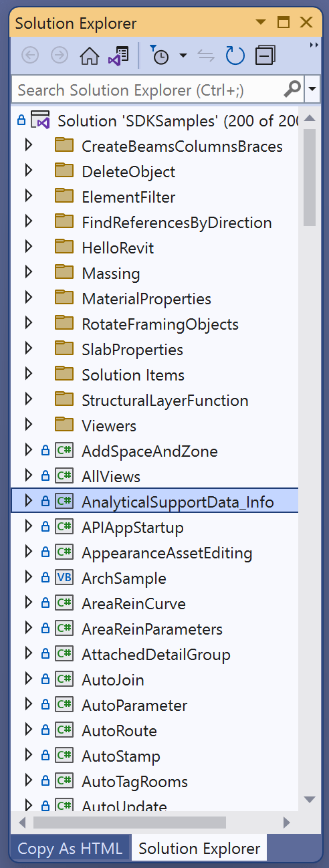Click the vertical scrollbar thumb
This screenshot has width=329, height=868.
pos(309,177)
